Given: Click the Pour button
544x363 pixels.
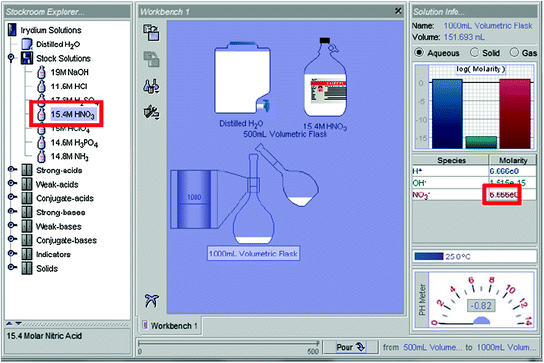Looking at the screenshot, I should point(350,347).
